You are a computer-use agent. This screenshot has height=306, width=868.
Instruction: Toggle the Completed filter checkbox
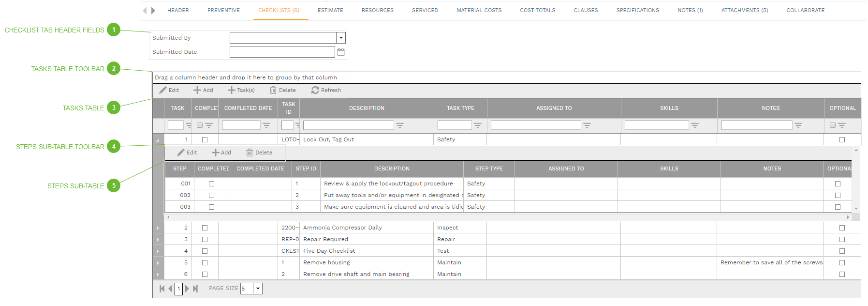(200, 125)
